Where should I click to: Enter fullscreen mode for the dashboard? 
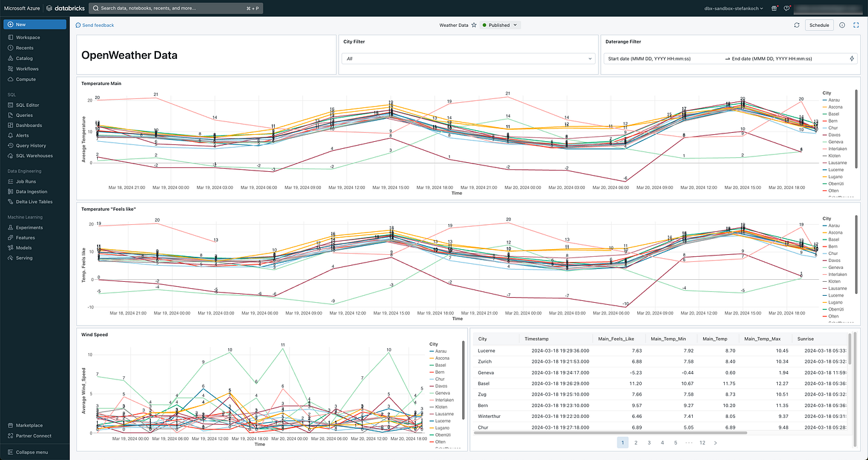tap(856, 25)
